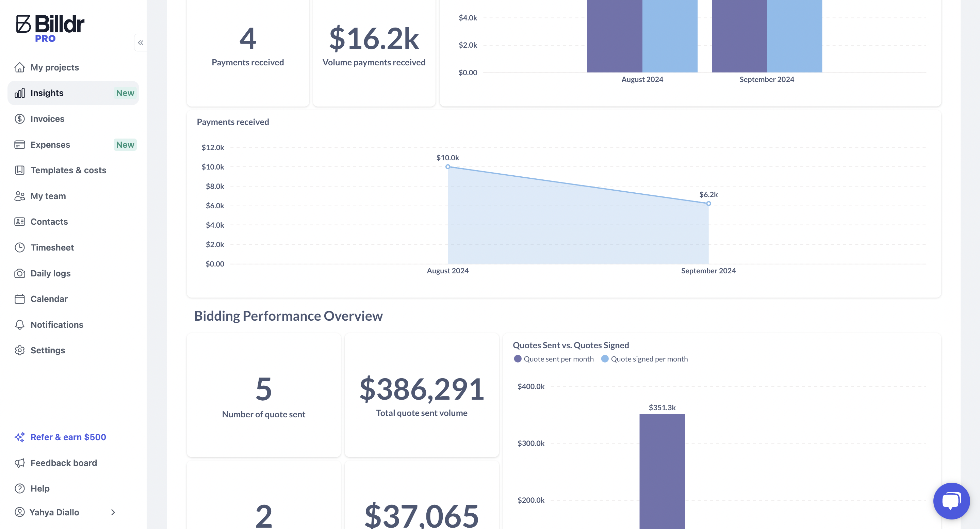Open the Expenses card icon

pyautogui.click(x=19, y=145)
